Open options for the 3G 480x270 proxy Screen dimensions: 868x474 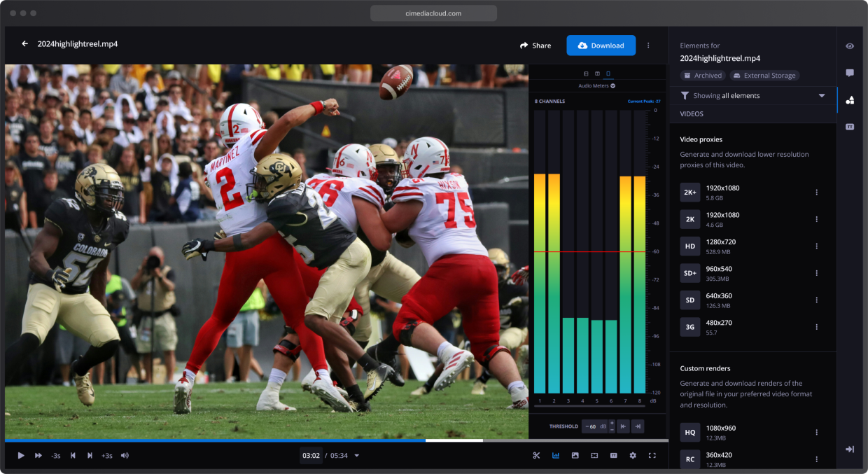click(816, 327)
